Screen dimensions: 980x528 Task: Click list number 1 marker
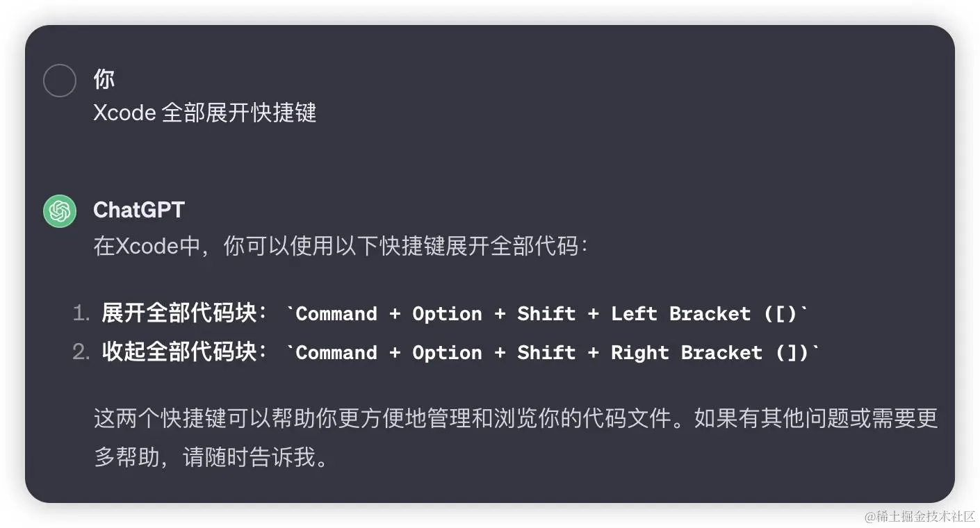pos(81,314)
